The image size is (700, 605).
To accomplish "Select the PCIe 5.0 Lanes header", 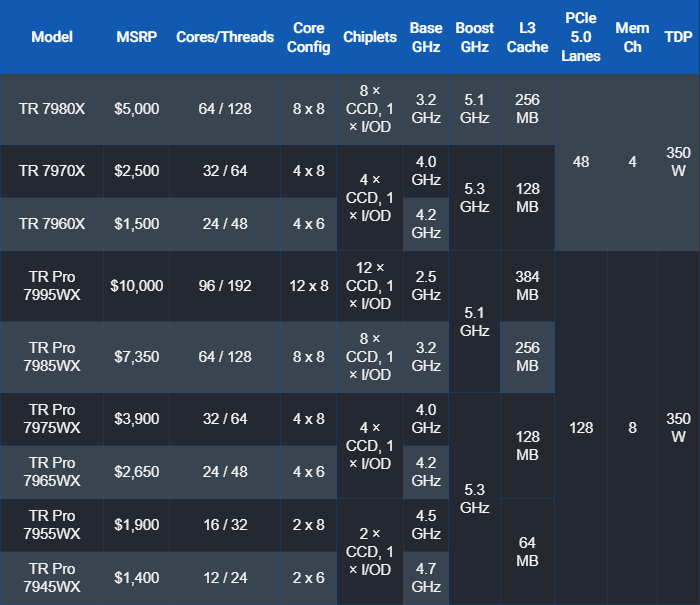I will (581, 37).
